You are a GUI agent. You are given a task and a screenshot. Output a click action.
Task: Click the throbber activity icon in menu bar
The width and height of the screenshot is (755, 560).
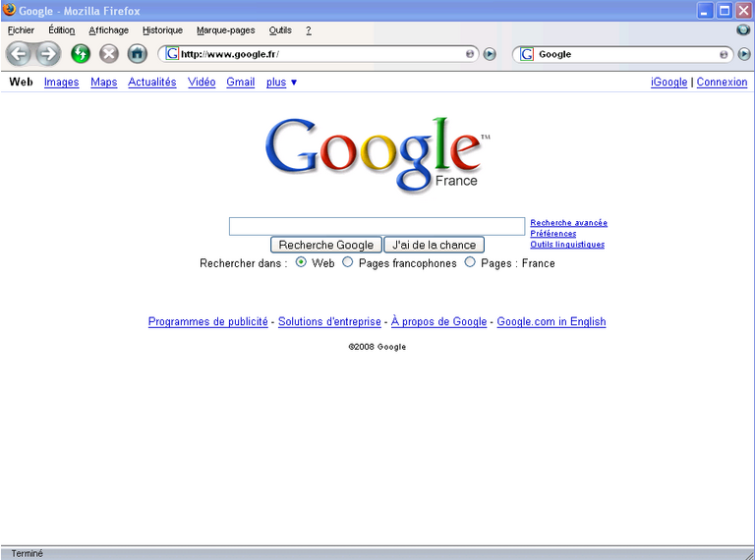pyautogui.click(x=743, y=29)
